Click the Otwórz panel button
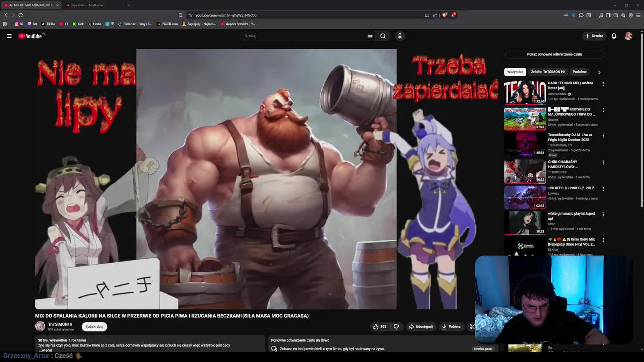 pos(483,349)
